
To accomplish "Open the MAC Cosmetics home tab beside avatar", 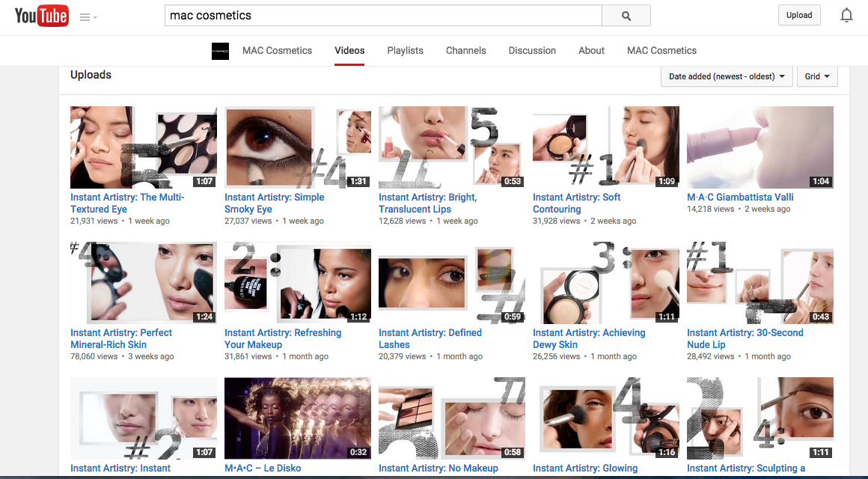I will tap(278, 50).
